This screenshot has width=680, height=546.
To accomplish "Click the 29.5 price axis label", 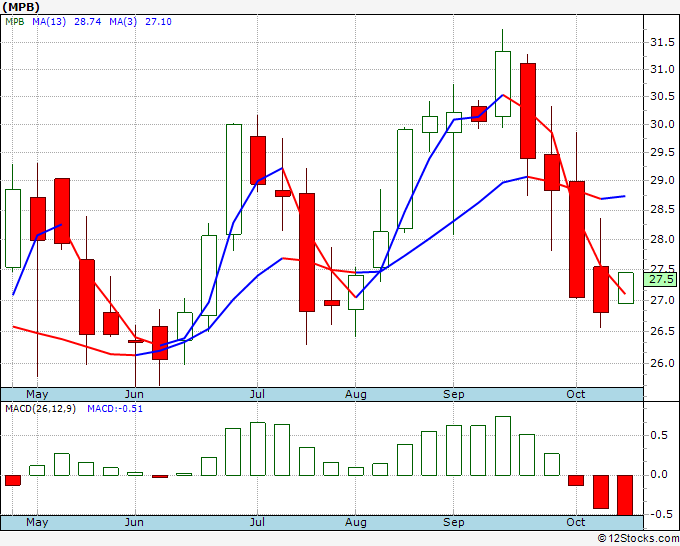I will pos(662,152).
